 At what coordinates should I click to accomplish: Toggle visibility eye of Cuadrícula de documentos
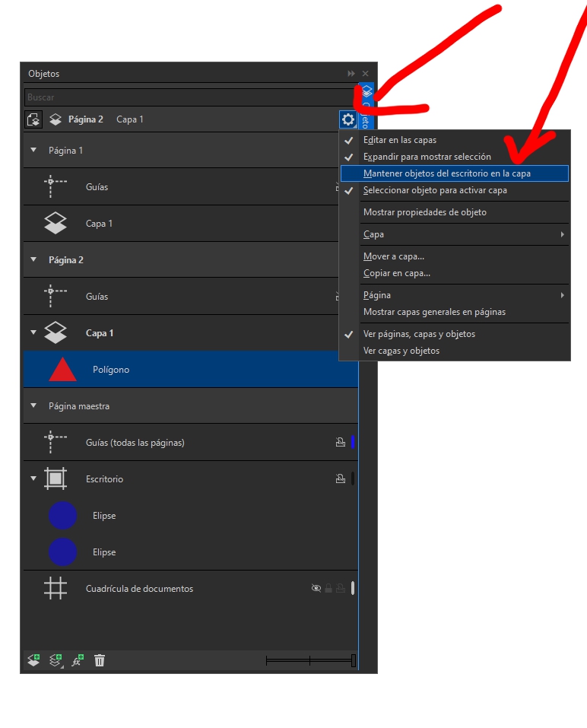316,588
